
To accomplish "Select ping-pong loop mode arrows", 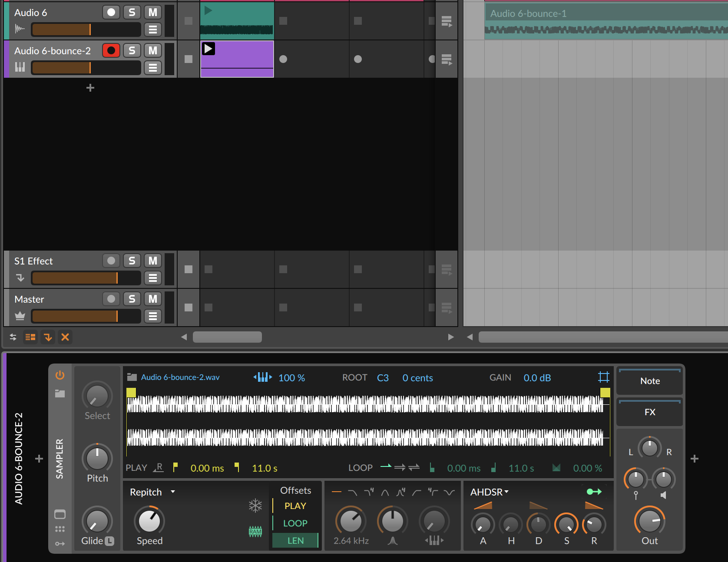I will 414,467.
